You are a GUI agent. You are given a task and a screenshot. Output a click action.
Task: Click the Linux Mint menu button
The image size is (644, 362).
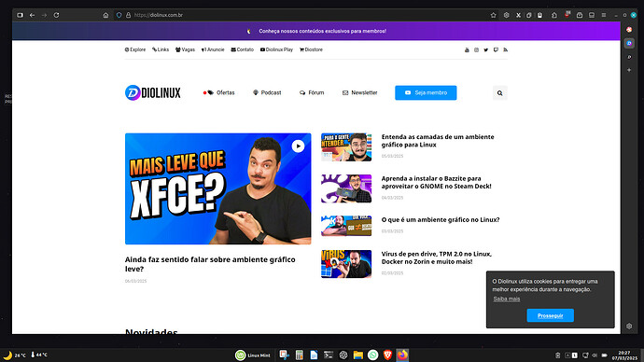click(253, 355)
